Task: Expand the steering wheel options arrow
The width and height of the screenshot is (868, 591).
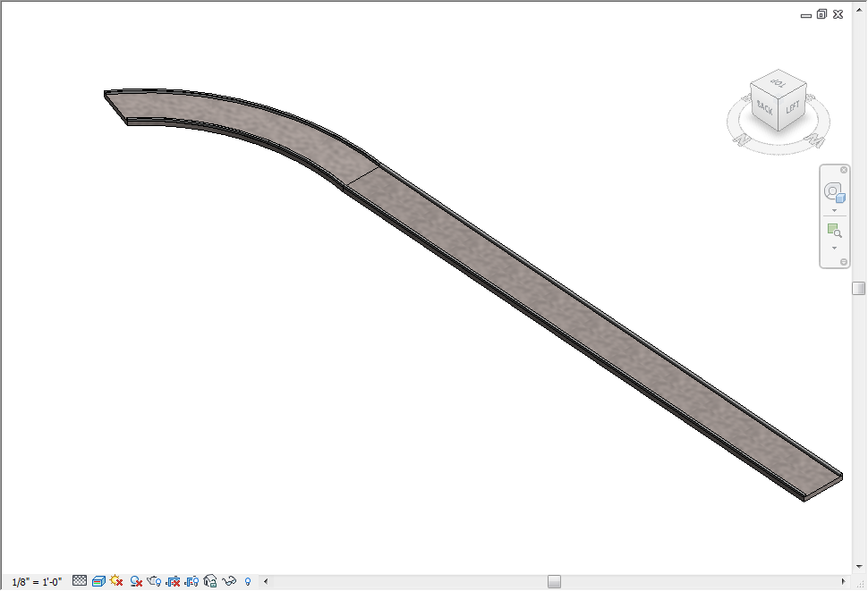Action: click(835, 210)
